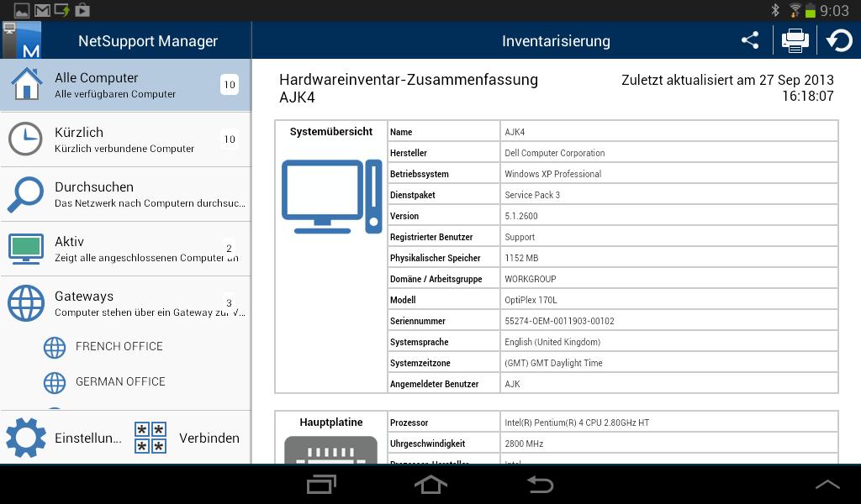Tap the Gateways count badge 3
Screen dimensions: 861x504
(229, 302)
